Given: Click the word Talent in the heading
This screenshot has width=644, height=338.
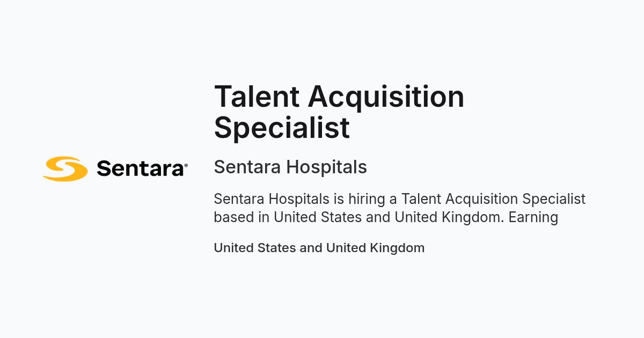Looking at the screenshot, I should [x=257, y=96].
